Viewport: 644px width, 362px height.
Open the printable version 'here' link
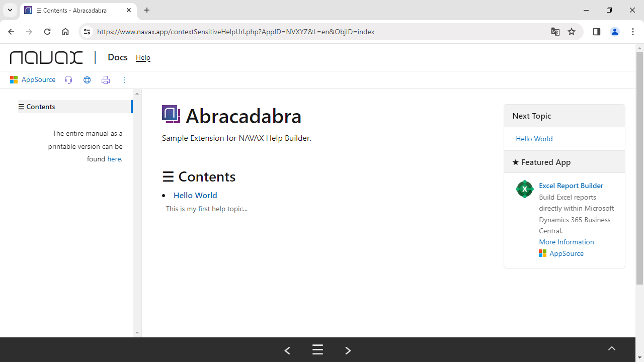click(x=114, y=159)
